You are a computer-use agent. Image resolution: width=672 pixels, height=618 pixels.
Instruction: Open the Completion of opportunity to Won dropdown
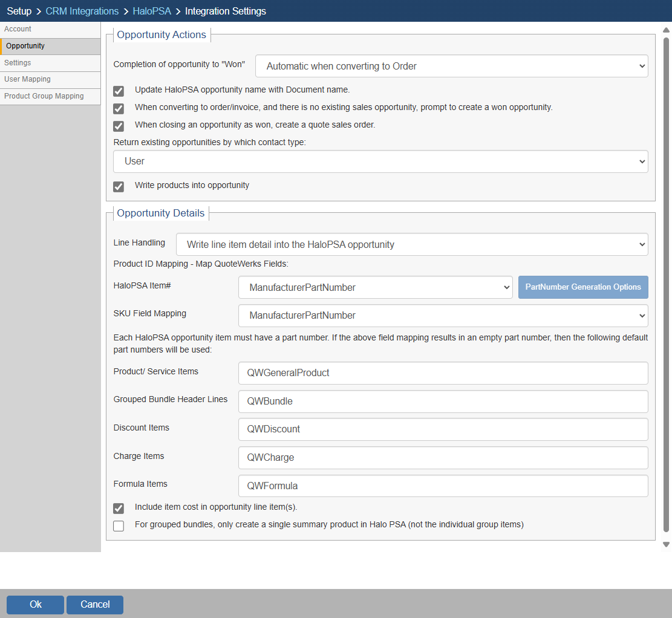point(451,67)
